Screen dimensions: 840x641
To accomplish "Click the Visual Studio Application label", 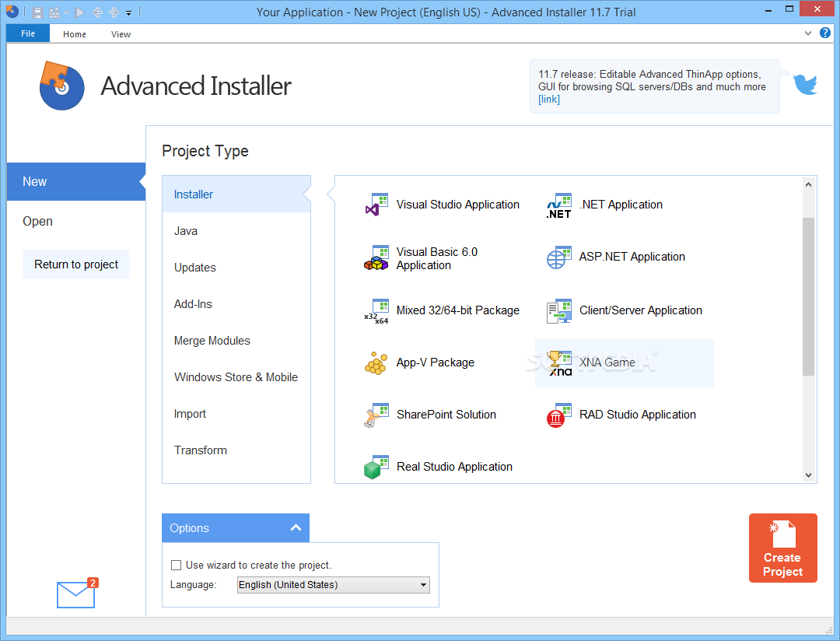I will coord(458,205).
